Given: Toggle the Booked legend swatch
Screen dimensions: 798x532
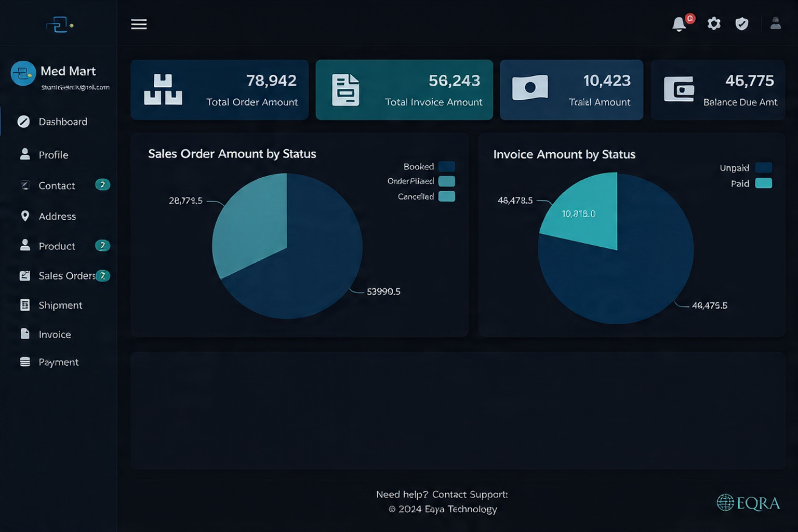Looking at the screenshot, I should (x=446, y=166).
